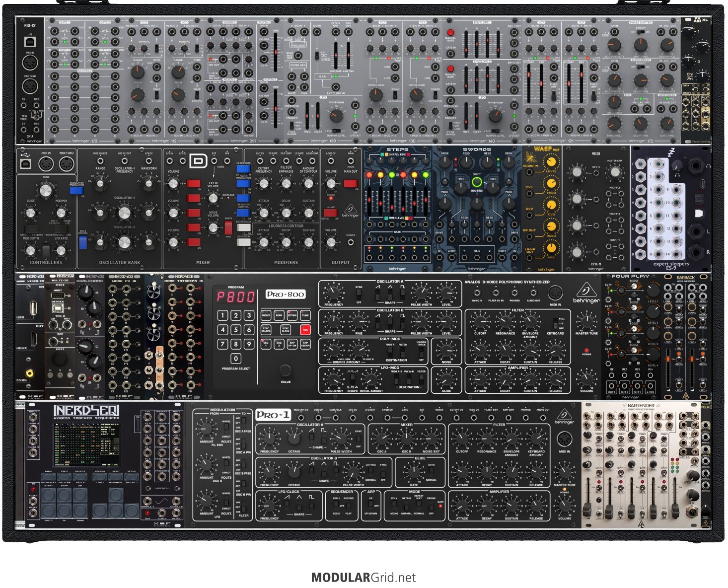Click the Model D Cutoff Frequency knob
728x588 pixels.
point(264,184)
